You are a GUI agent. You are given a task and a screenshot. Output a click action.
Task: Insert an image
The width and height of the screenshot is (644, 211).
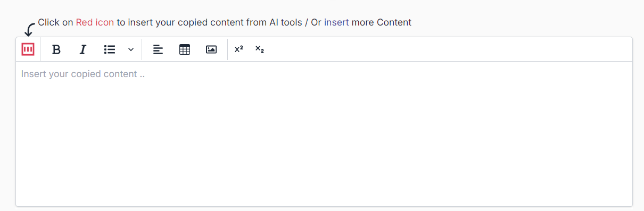click(x=211, y=49)
